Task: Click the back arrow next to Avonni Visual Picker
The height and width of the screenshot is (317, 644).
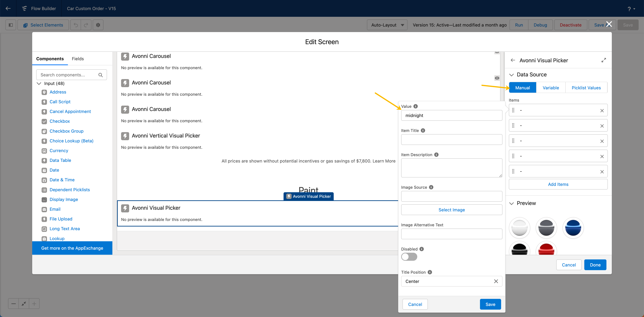Action: click(x=513, y=60)
